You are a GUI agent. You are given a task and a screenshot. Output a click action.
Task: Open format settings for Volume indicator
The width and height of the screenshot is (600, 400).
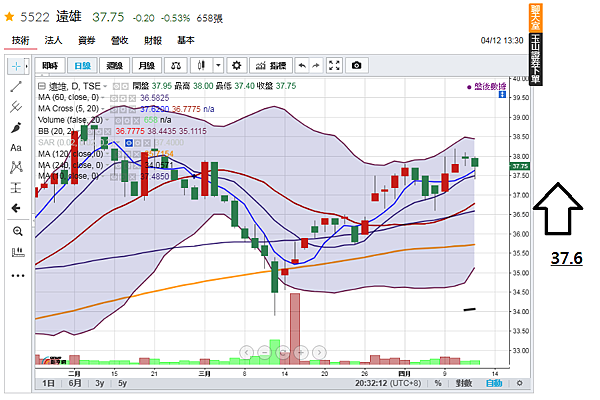[x=127, y=121]
